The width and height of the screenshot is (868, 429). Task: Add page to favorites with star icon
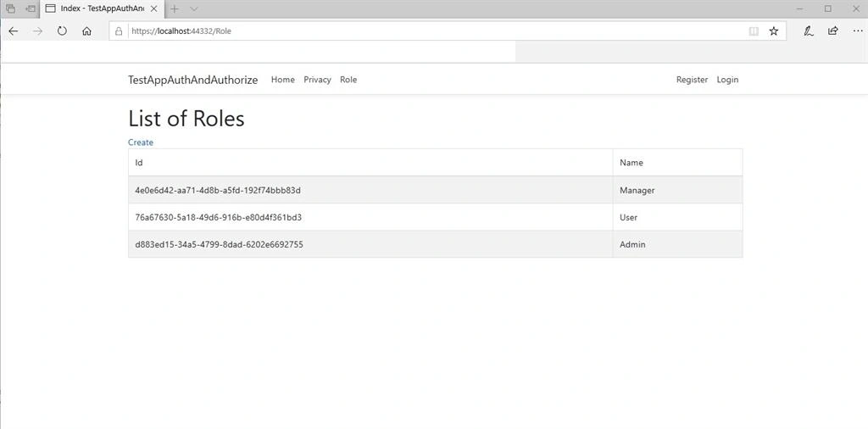pyautogui.click(x=774, y=31)
